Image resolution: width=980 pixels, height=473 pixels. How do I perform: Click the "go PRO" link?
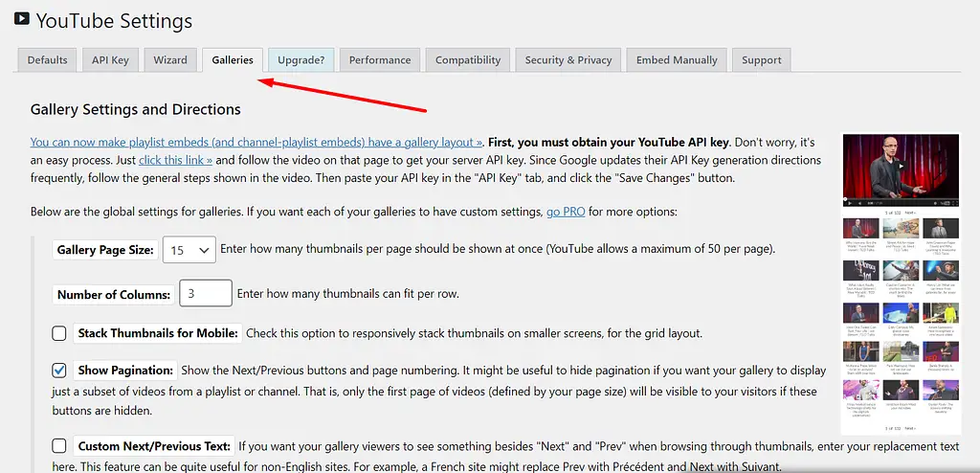coord(567,212)
